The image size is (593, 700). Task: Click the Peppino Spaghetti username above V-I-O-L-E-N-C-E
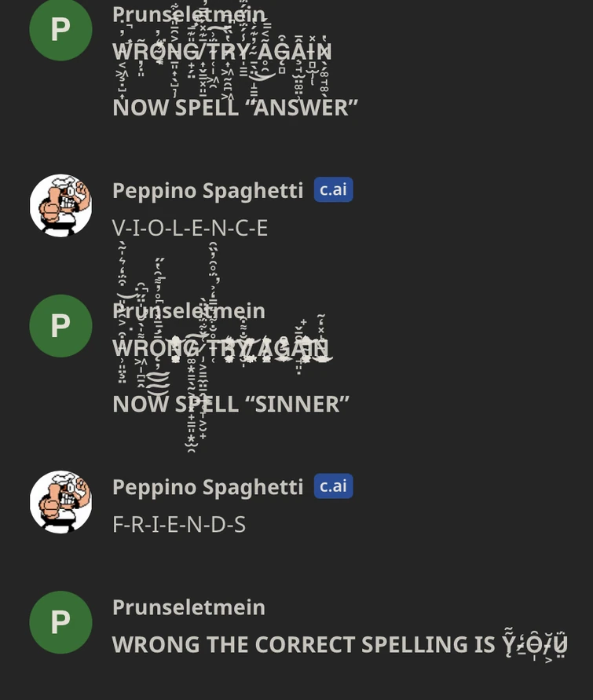coord(207,190)
